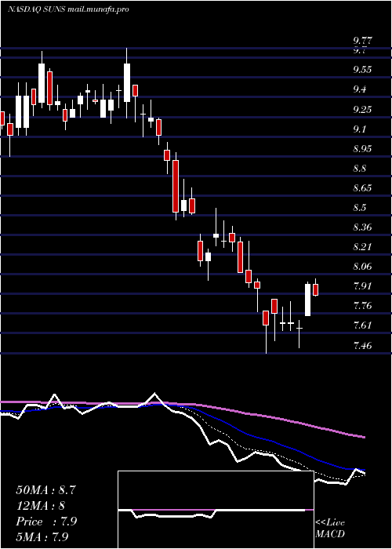Viewport: 392px width, 549px height.
Task: Click the 9.25 price axis label
Action: pos(362,110)
